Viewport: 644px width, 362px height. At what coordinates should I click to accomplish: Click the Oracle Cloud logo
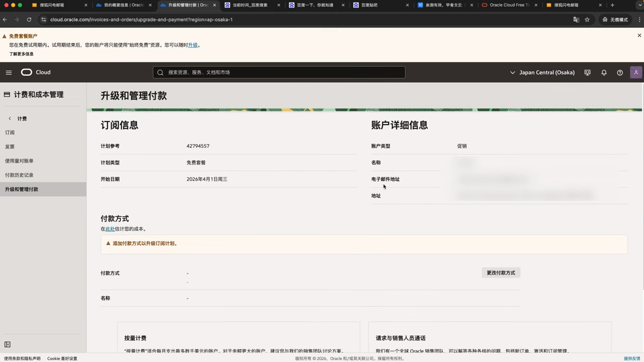pyautogui.click(x=36, y=72)
